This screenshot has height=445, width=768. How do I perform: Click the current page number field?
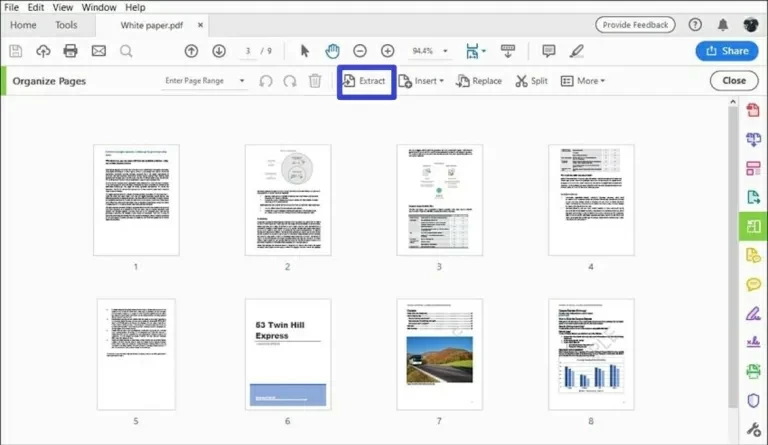pyautogui.click(x=248, y=51)
